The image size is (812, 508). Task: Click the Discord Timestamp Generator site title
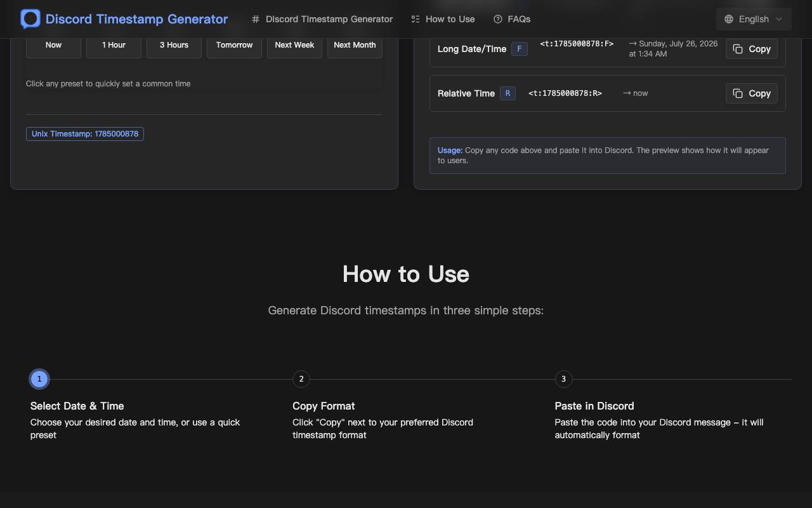pos(136,19)
